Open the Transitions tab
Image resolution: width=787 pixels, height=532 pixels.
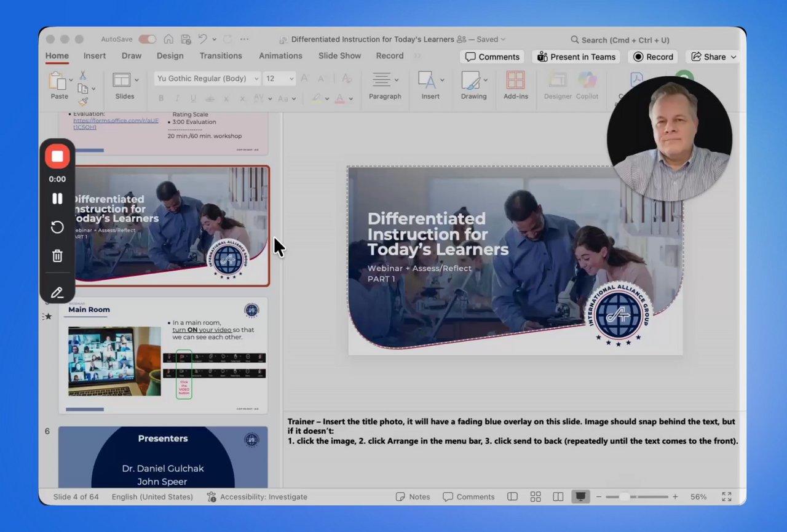coord(221,56)
